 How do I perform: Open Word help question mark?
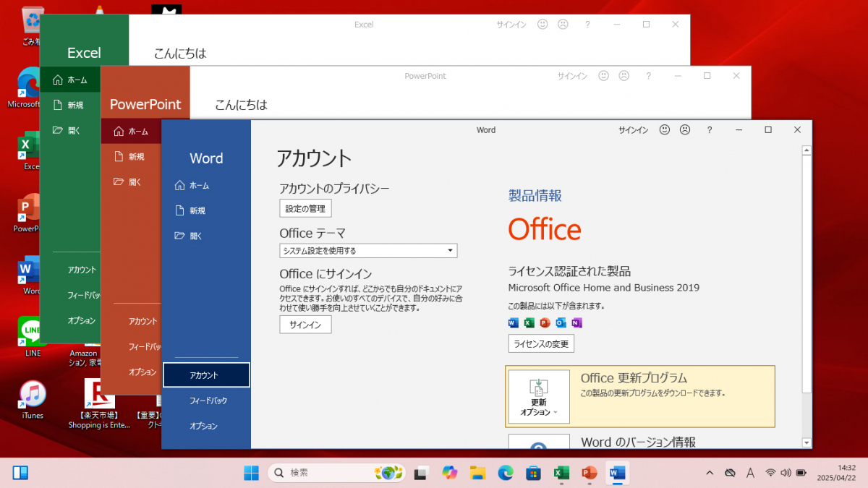tap(710, 130)
